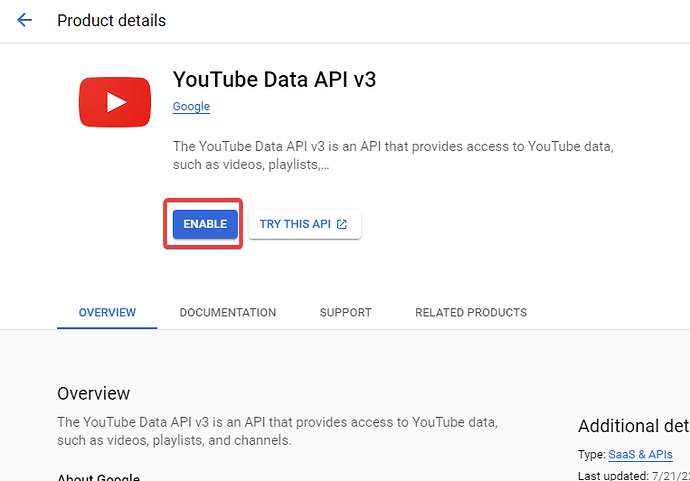Click the About Google heading
The height and width of the screenshot is (481, 690).
pyautogui.click(x=98, y=478)
